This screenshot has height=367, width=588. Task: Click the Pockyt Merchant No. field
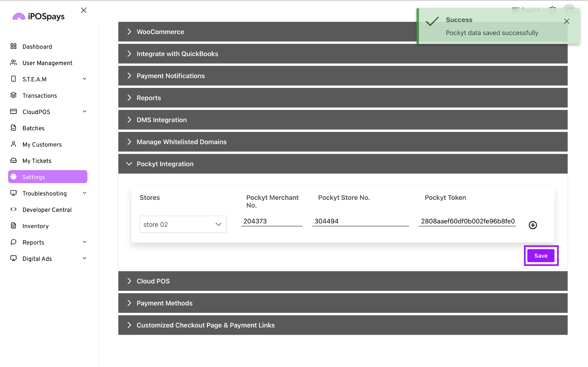[x=272, y=221]
